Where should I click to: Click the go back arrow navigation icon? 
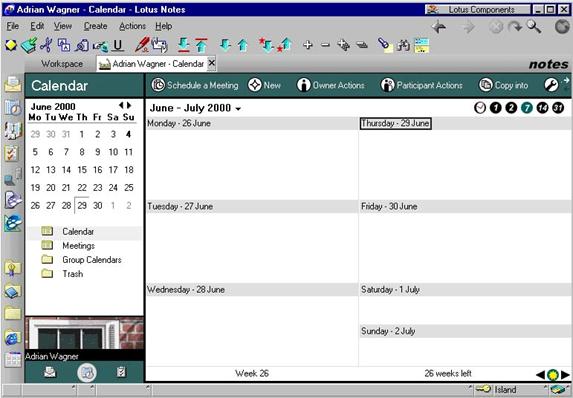point(439,27)
